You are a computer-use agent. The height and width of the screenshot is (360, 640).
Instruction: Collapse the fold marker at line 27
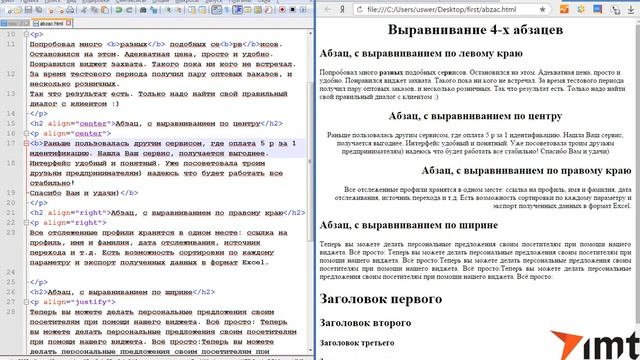[x=26, y=302]
